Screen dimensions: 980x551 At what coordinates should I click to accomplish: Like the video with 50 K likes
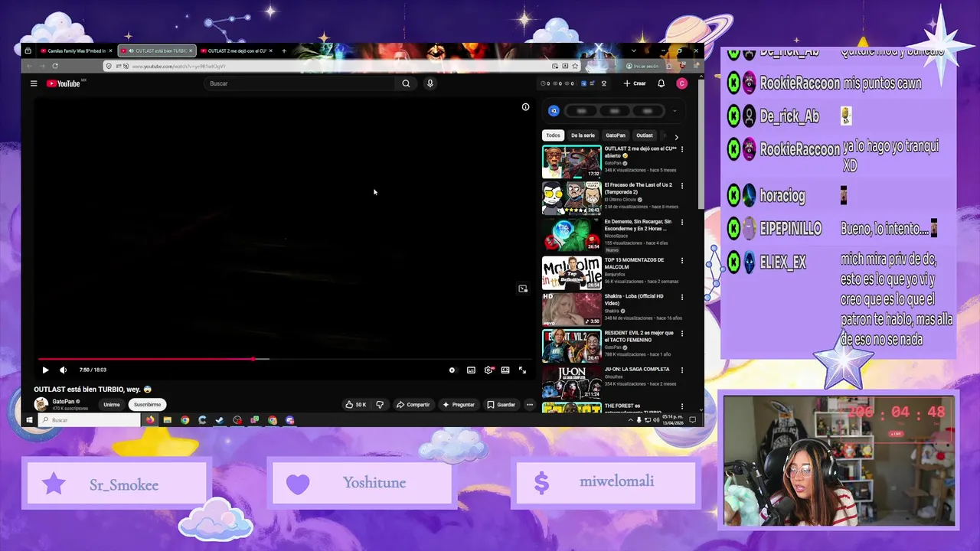(355, 404)
